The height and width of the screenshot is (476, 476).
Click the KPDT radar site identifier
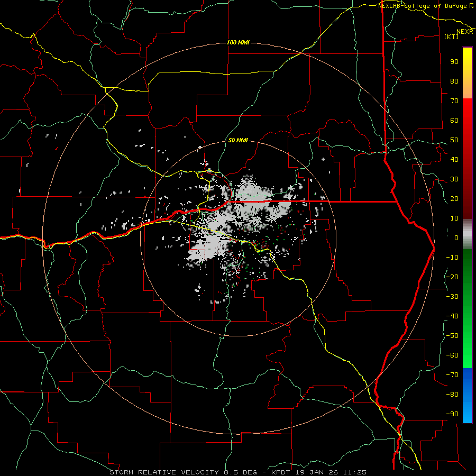pos(282,472)
